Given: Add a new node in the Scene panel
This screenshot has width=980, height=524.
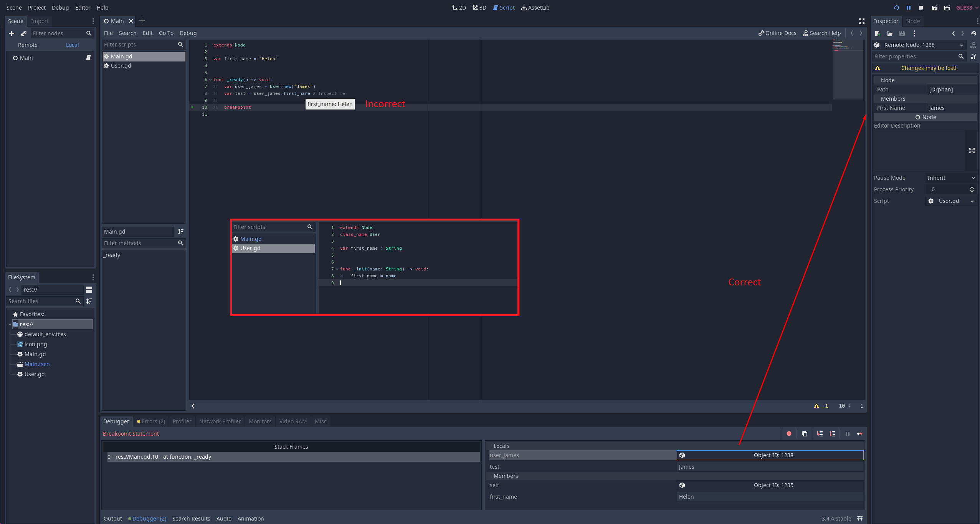Looking at the screenshot, I should point(12,33).
